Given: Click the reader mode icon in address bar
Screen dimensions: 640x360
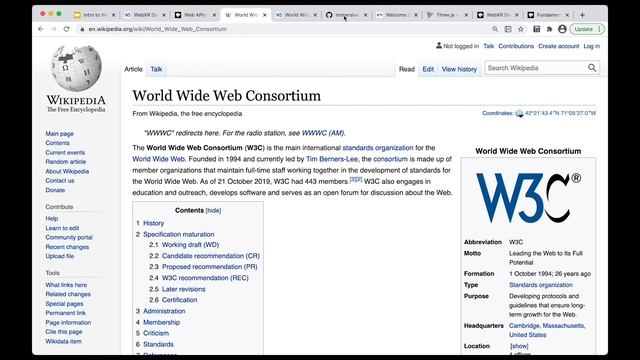Looking at the screenshot, I should coord(508,29).
